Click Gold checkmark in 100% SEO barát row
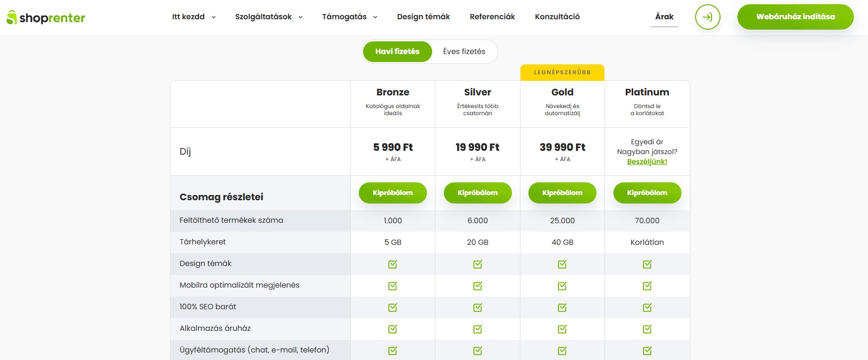This screenshot has width=868, height=360. [562, 307]
